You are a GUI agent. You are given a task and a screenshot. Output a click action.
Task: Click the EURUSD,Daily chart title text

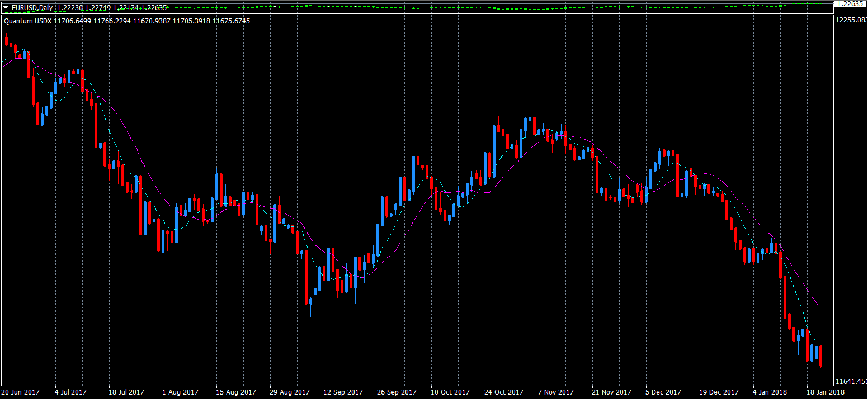[x=32, y=7]
